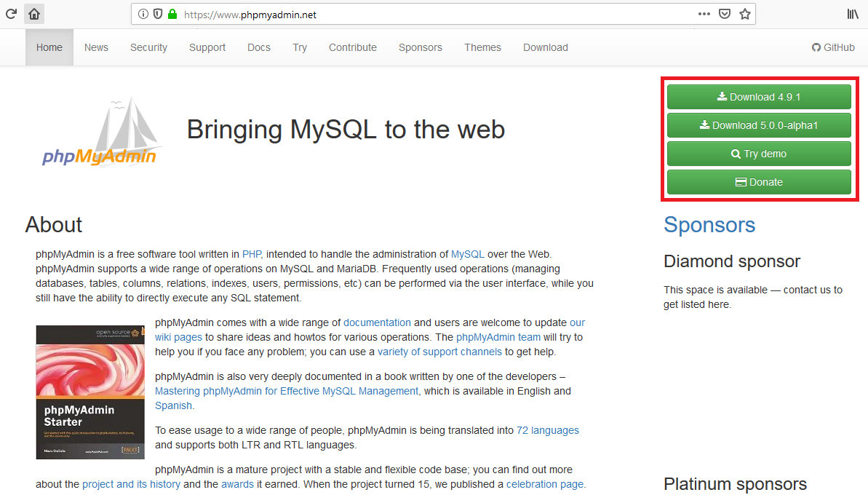The image size is (868, 503).
Task: Launch the Try demo button
Action: tap(759, 154)
